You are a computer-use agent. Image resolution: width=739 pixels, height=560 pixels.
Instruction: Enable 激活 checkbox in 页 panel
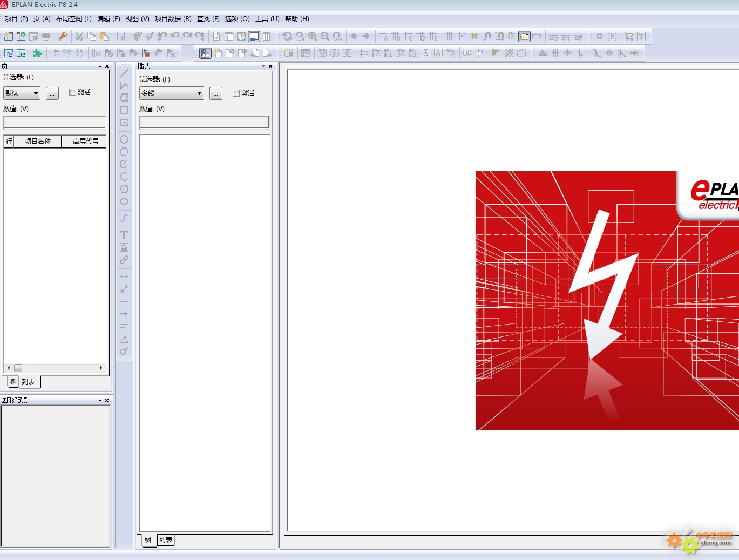point(72,92)
